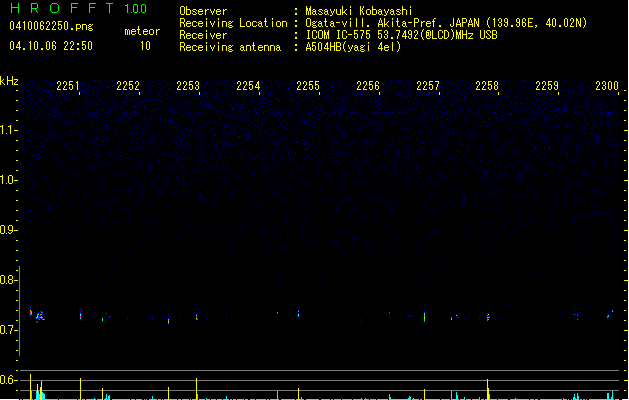Click the green echo streak just before 2257
The image size is (629, 400).
coord(424,317)
